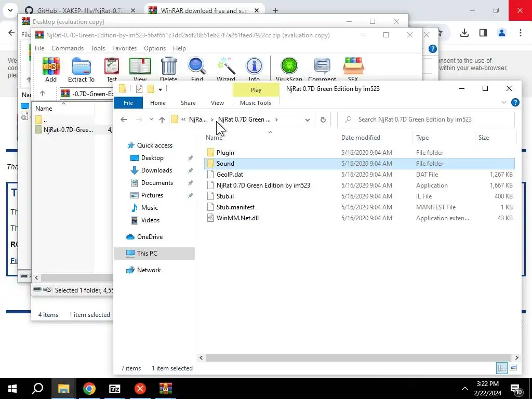
Task: Open Tools menu in WinRAR
Action: click(98, 48)
